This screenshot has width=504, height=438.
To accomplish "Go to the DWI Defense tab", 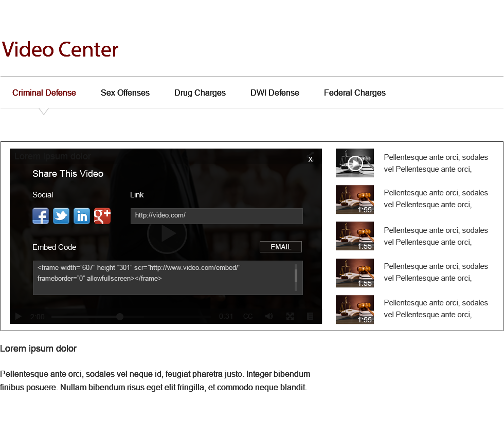I will (275, 93).
